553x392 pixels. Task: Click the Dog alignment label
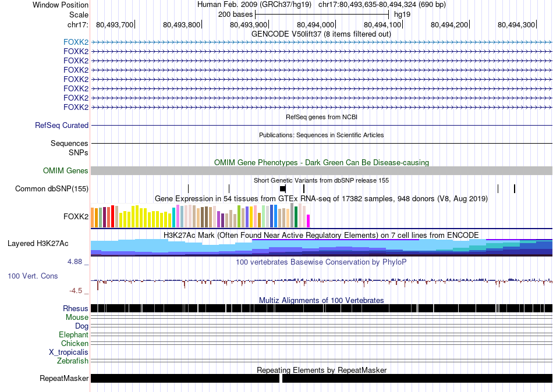pos(81,326)
